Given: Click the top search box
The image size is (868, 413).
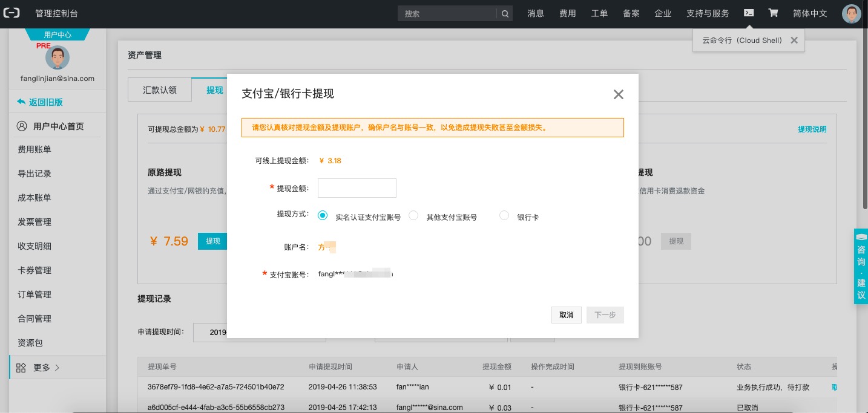Looking at the screenshot, I should 447,13.
